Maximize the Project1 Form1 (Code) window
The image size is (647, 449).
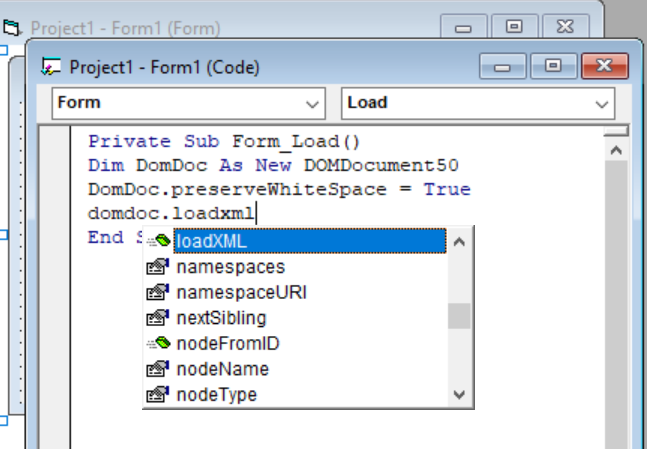coord(553,67)
